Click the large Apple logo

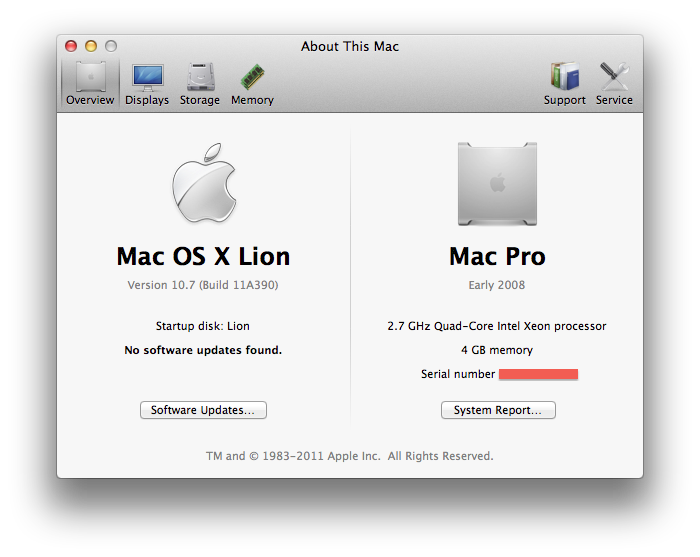pos(204,183)
